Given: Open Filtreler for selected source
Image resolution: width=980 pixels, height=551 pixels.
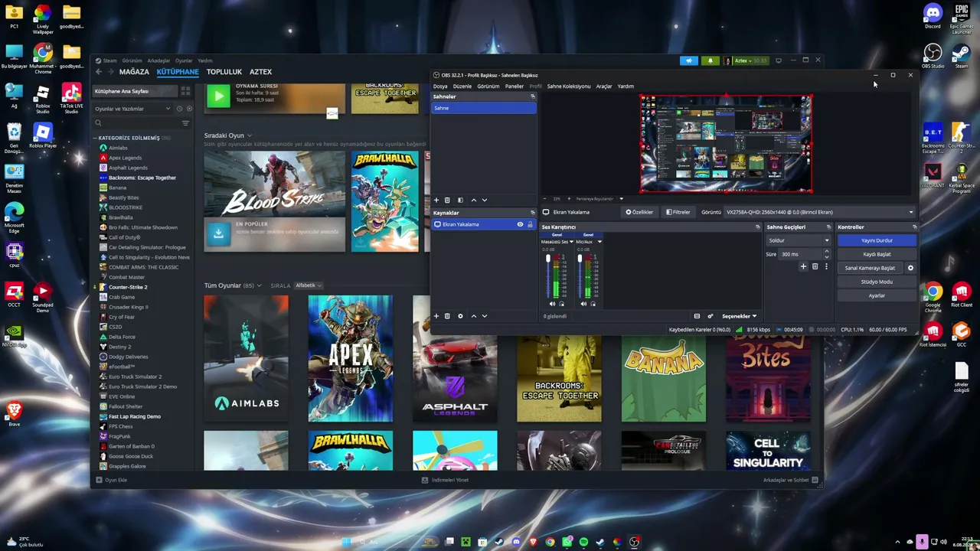Looking at the screenshot, I should pyautogui.click(x=678, y=212).
